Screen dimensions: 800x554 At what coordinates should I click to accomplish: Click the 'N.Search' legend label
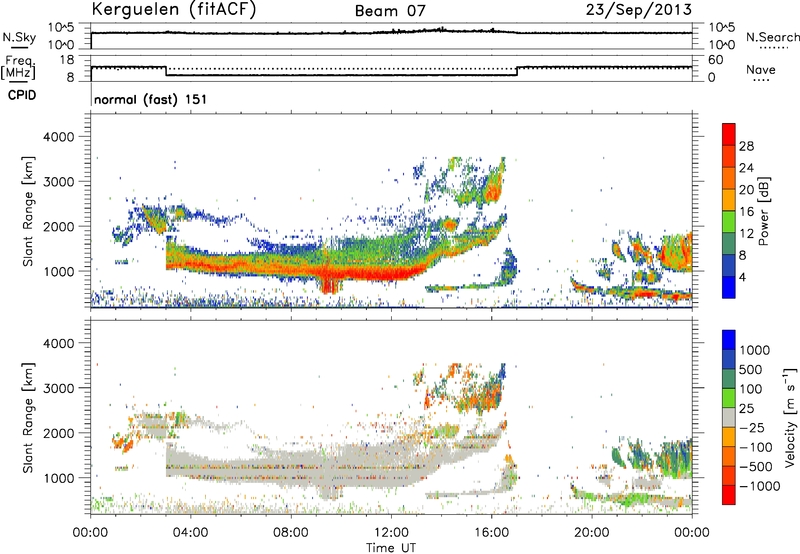pos(772,37)
